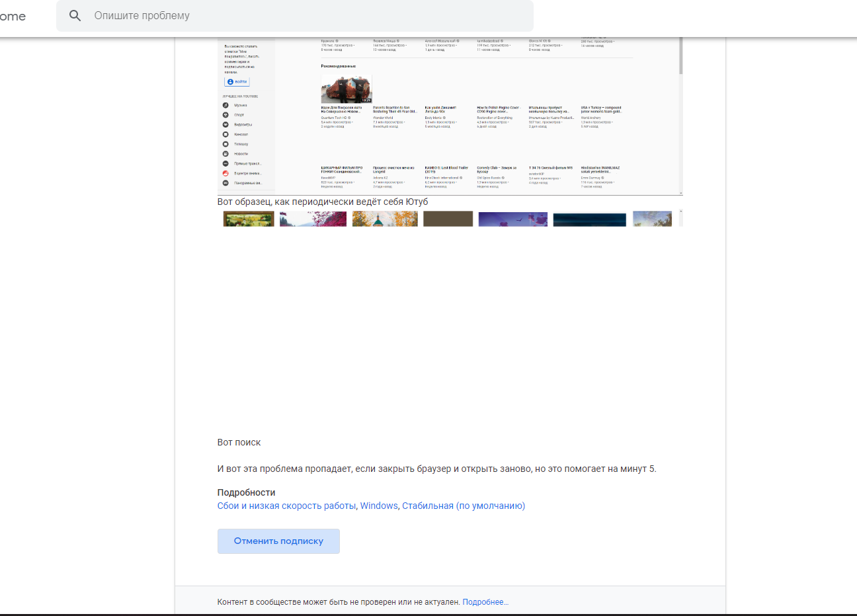857x616 pixels.
Task: Open the "Windows" category link
Action: [x=379, y=506]
